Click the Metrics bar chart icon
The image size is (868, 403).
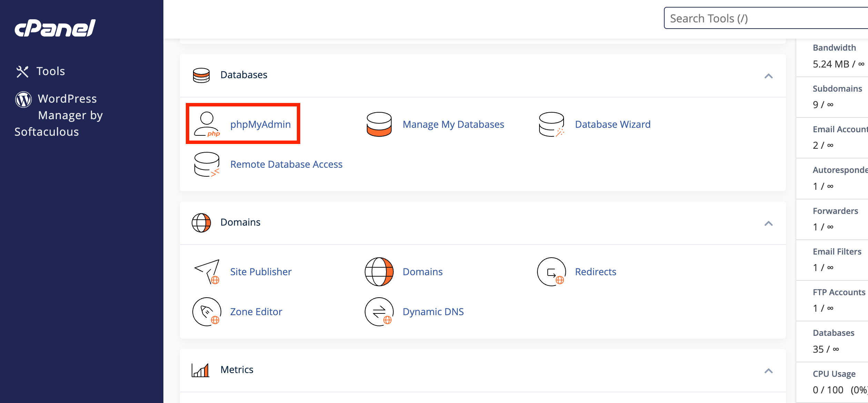coord(201,369)
